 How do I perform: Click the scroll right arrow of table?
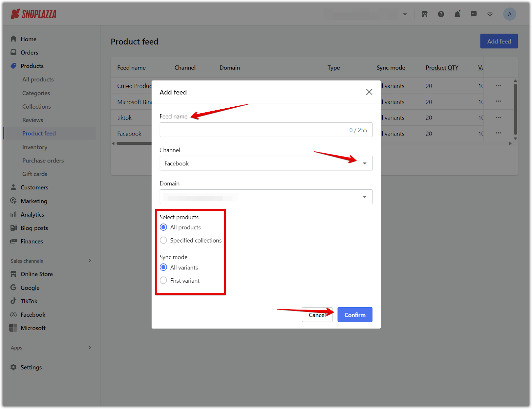click(x=510, y=144)
